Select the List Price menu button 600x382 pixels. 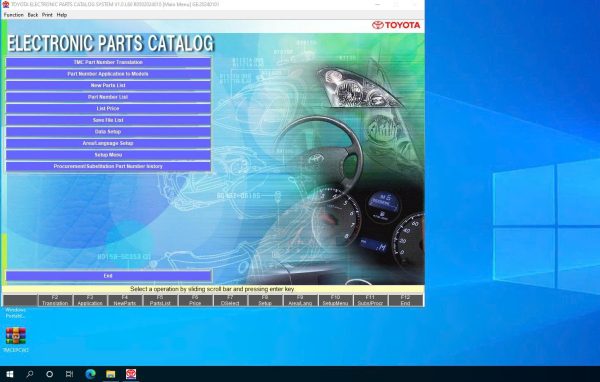(x=108, y=109)
